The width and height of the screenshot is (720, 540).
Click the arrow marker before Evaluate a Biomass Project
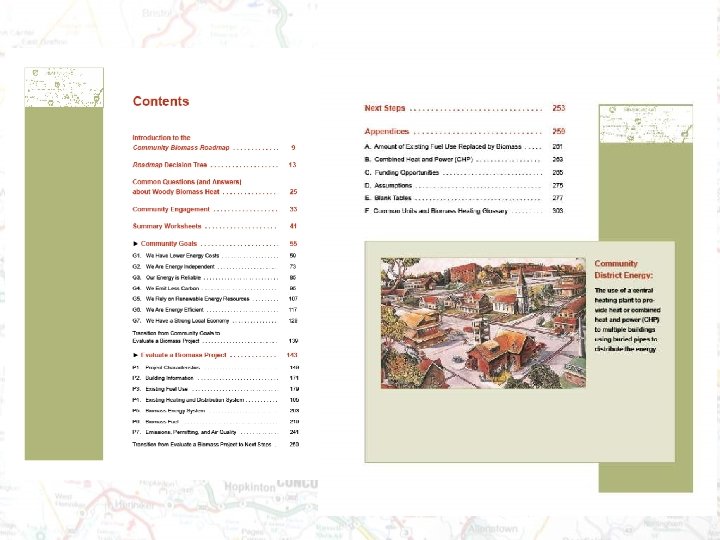pos(135,355)
